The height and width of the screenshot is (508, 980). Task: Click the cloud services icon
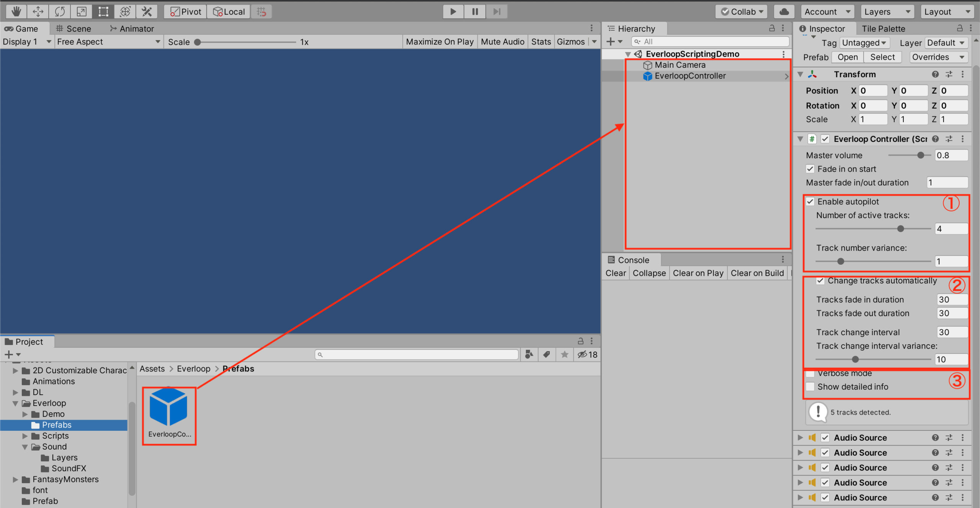click(x=784, y=11)
